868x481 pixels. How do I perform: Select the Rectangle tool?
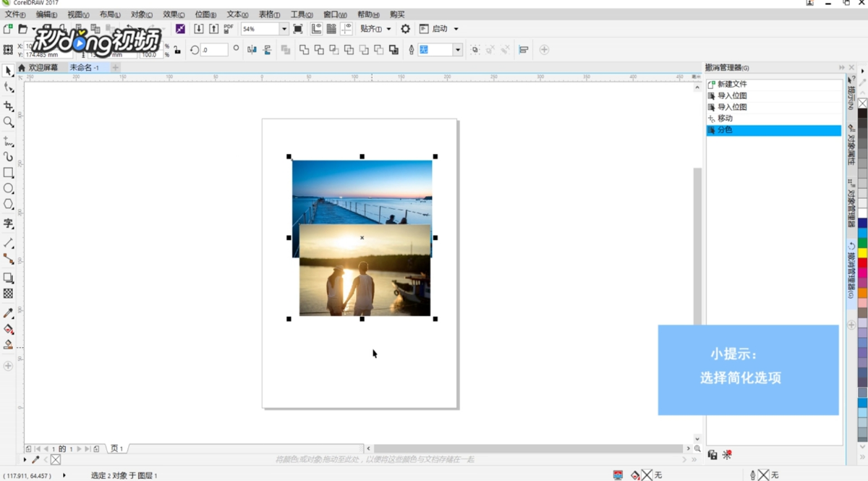click(x=8, y=173)
